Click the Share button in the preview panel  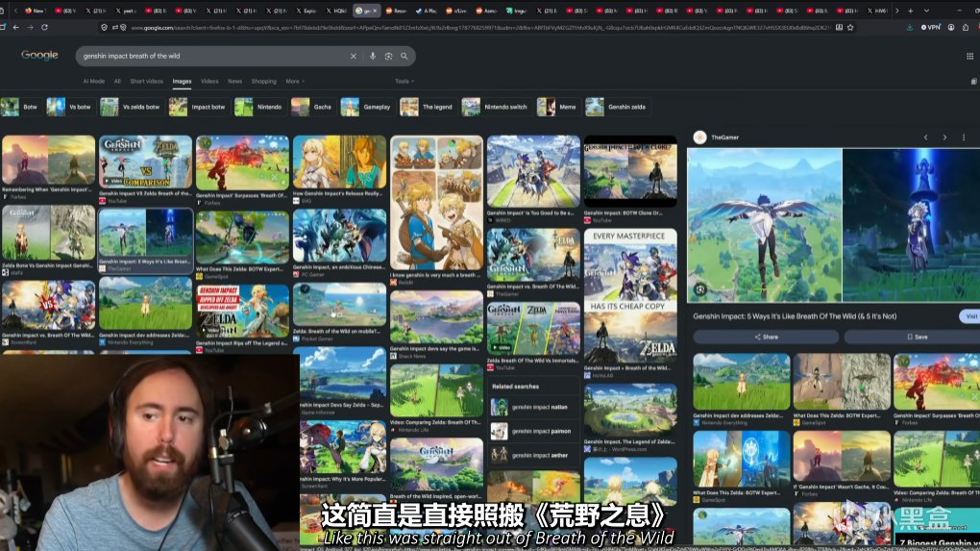[x=766, y=337]
